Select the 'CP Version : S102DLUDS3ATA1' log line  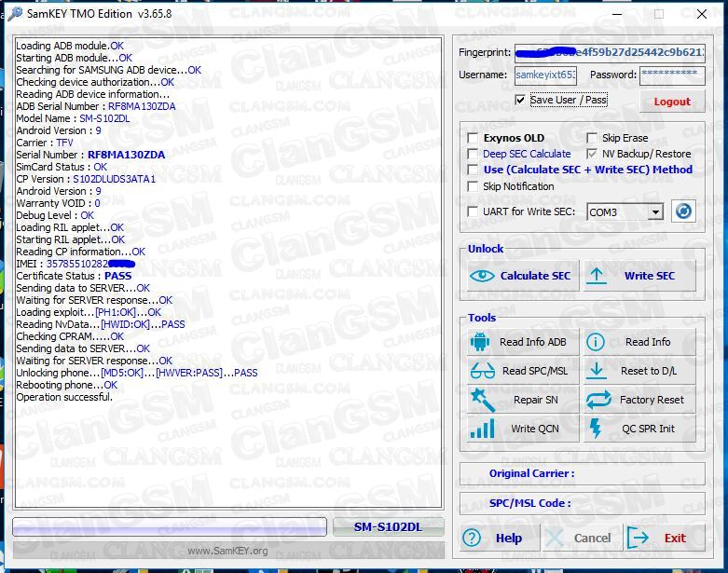pos(86,179)
